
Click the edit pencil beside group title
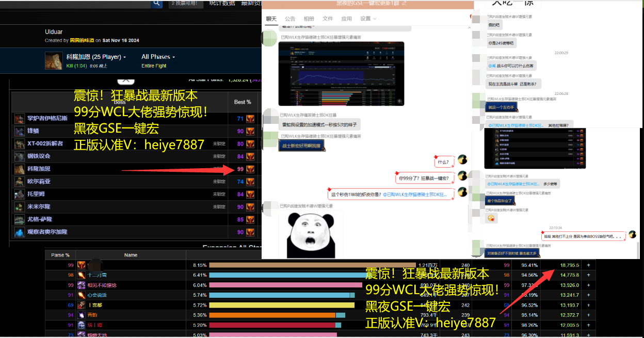point(404,4)
